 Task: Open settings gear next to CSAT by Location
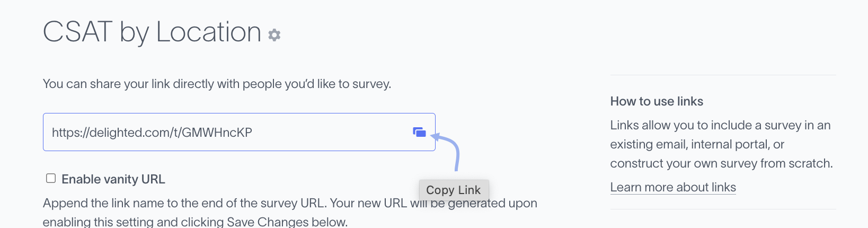click(274, 35)
